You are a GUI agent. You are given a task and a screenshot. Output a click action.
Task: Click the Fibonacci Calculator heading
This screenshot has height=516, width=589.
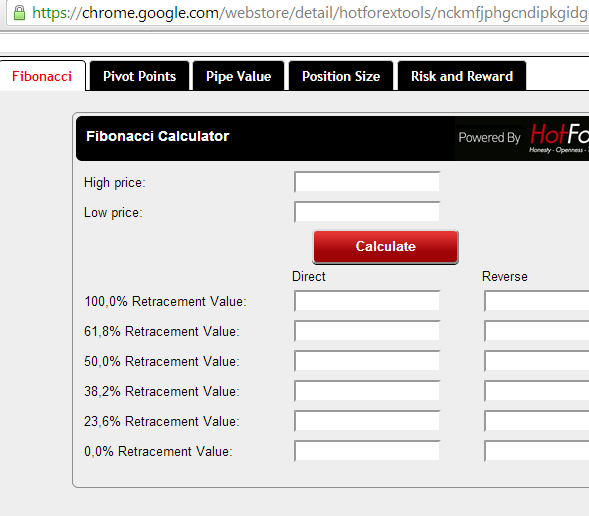(x=157, y=136)
